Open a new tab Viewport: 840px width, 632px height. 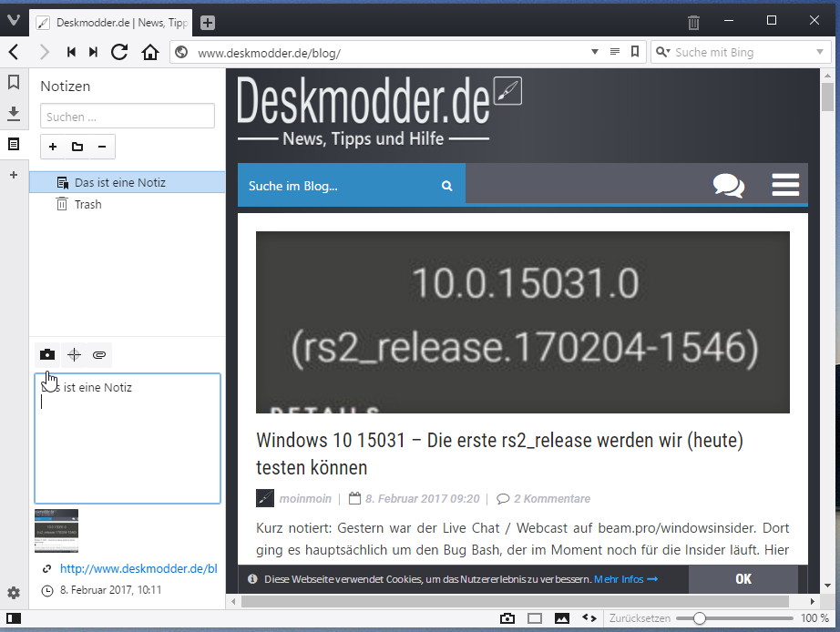208,23
